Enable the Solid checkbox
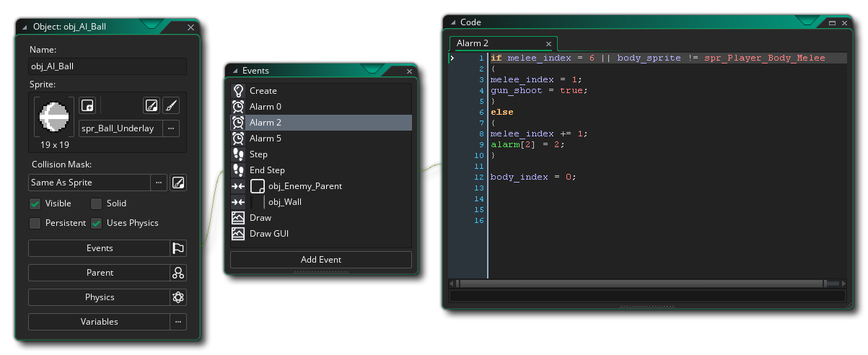The image size is (868, 355). pyautogui.click(x=96, y=203)
